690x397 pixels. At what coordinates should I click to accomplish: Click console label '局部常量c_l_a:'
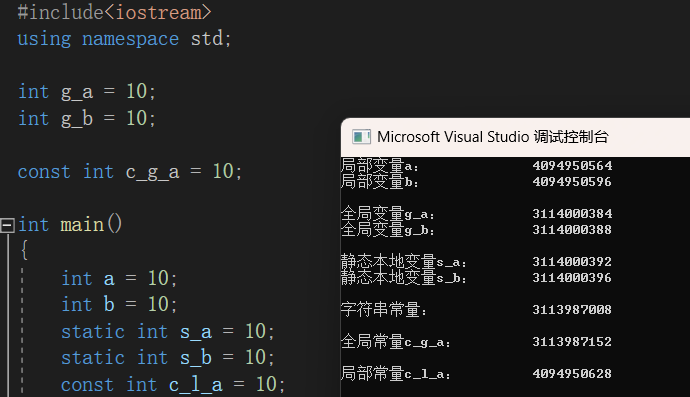pos(396,374)
